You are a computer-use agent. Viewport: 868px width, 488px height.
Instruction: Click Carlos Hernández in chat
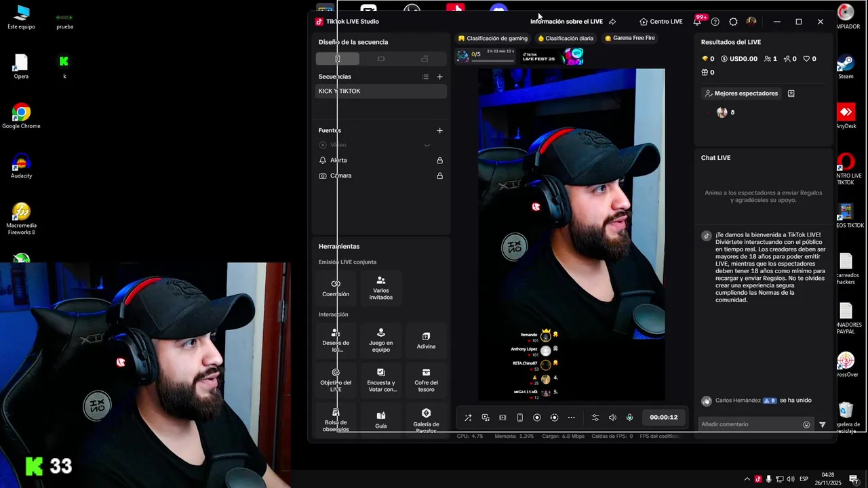coord(738,401)
